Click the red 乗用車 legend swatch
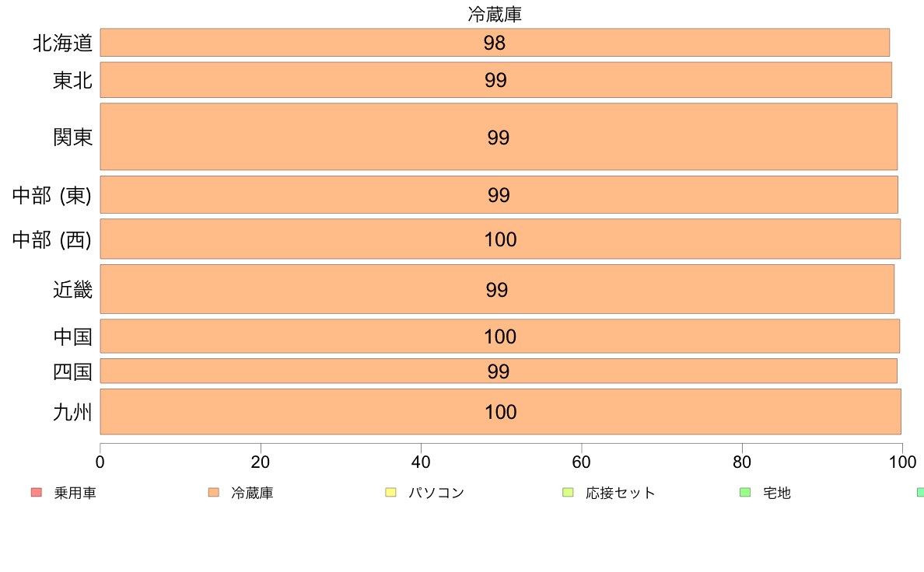924x572 pixels. pos(37,493)
